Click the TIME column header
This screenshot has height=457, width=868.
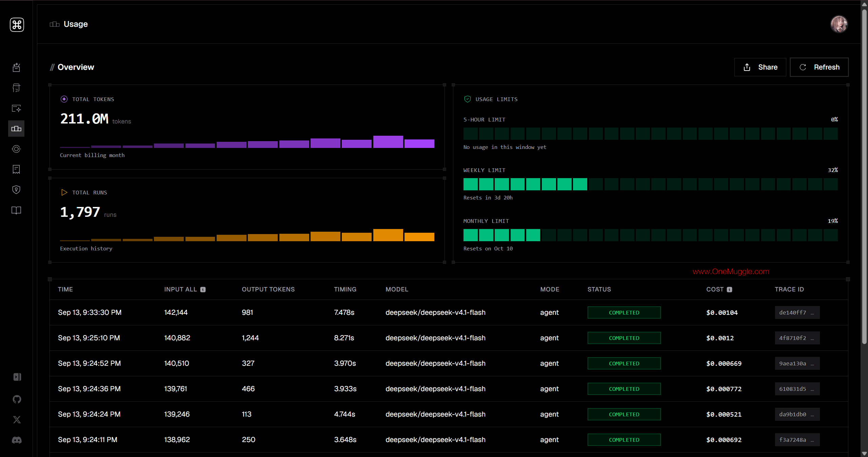[65, 289]
